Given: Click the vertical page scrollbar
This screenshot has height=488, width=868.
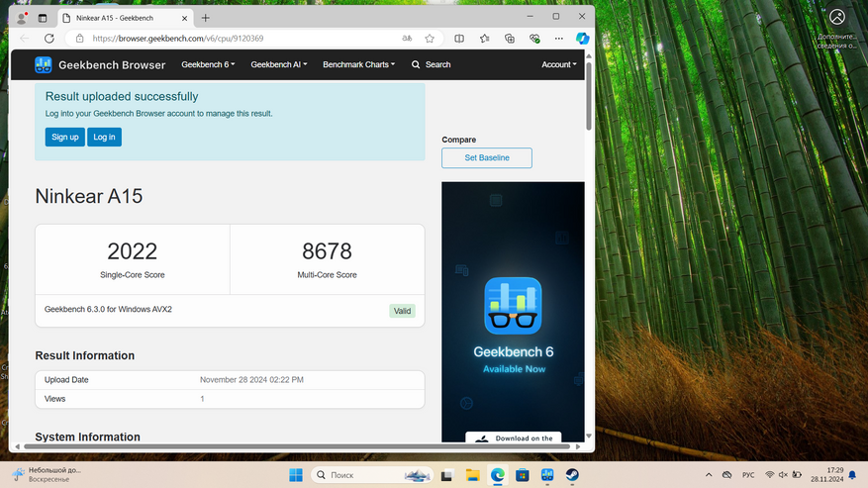Looking at the screenshot, I should (x=589, y=97).
